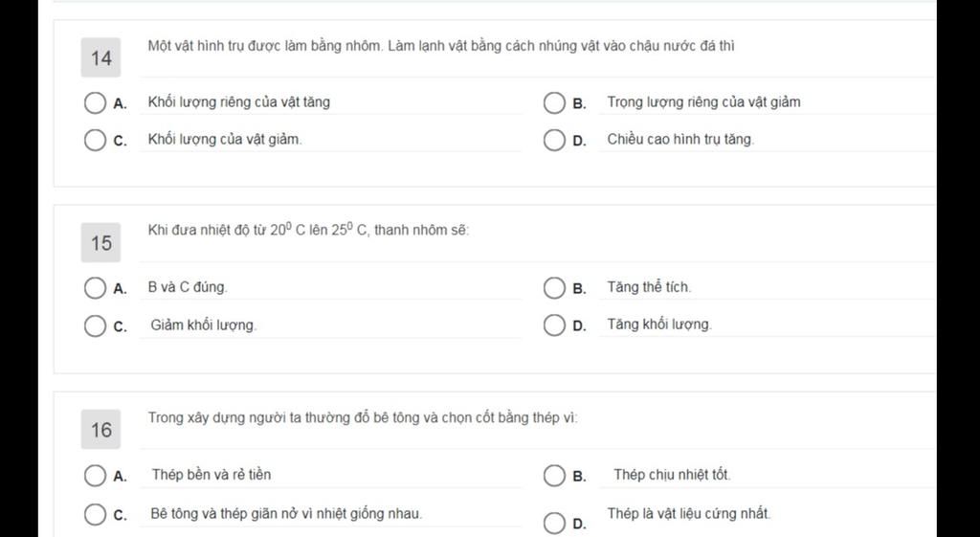This screenshot has width=980, height=537.
Task: Click the question number 16 badge
Action: tap(100, 430)
